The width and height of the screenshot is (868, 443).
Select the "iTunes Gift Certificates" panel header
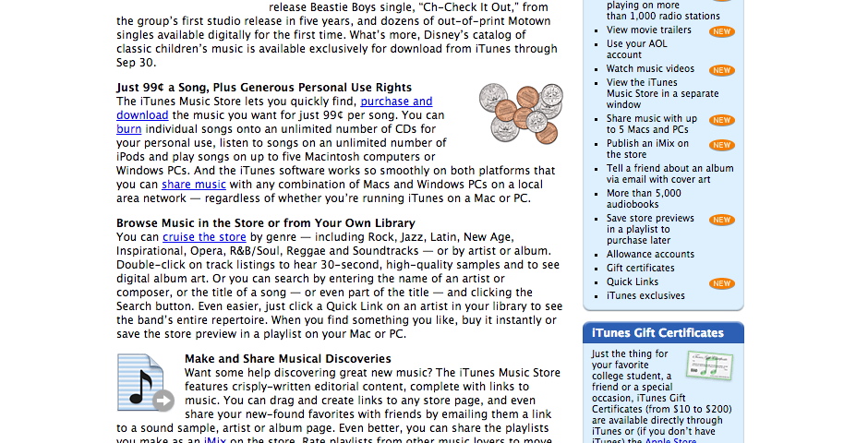(x=663, y=332)
